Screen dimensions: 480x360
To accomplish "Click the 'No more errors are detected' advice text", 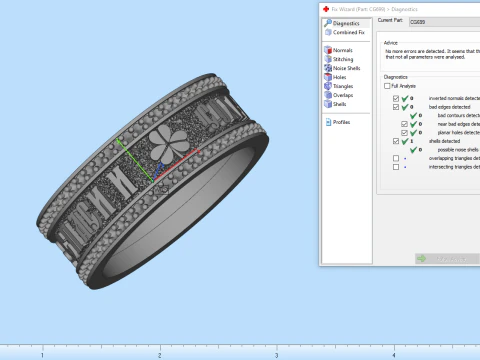I will click(433, 54).
